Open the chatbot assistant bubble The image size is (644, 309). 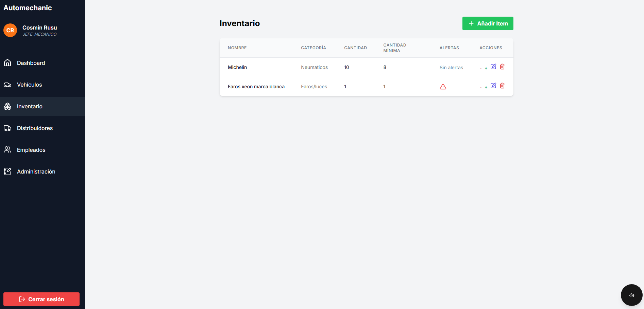(631, 295)
